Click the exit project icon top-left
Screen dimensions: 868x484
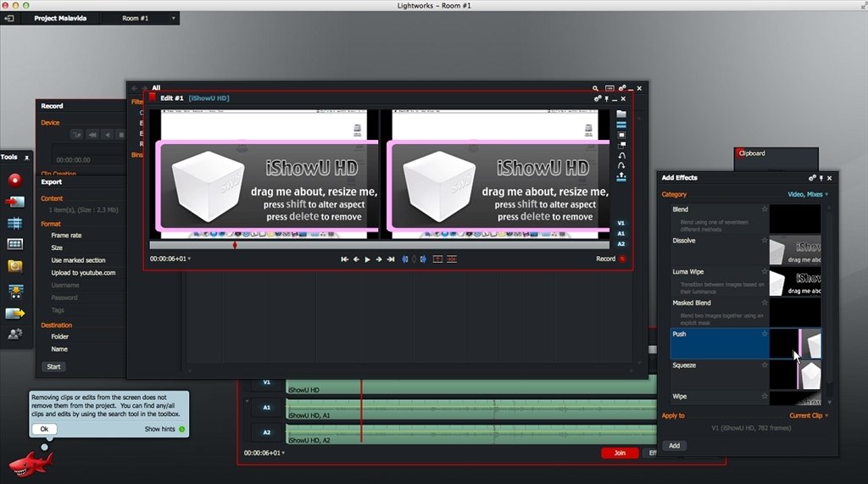[9, 19]
